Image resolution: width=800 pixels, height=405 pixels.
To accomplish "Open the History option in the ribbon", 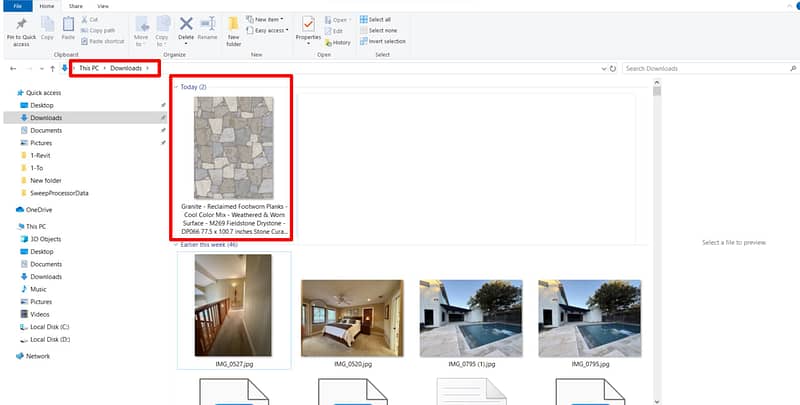I will pyautogui.click(x=340, y=42).
